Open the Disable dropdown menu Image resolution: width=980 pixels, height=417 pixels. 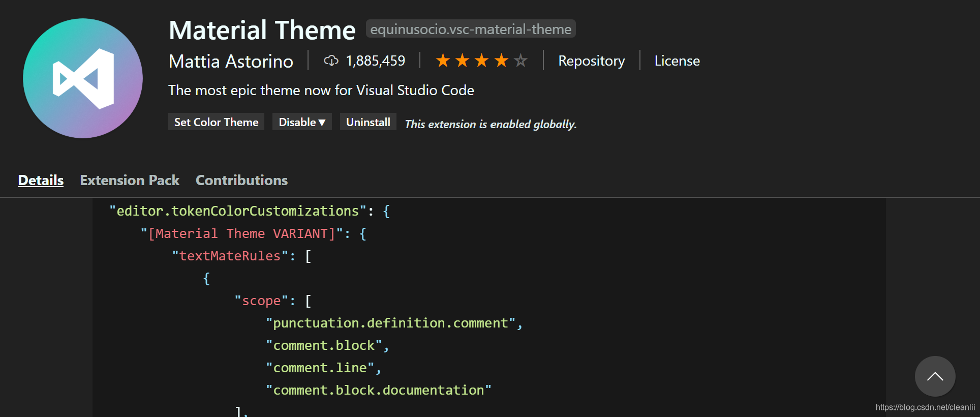[302, 122]
